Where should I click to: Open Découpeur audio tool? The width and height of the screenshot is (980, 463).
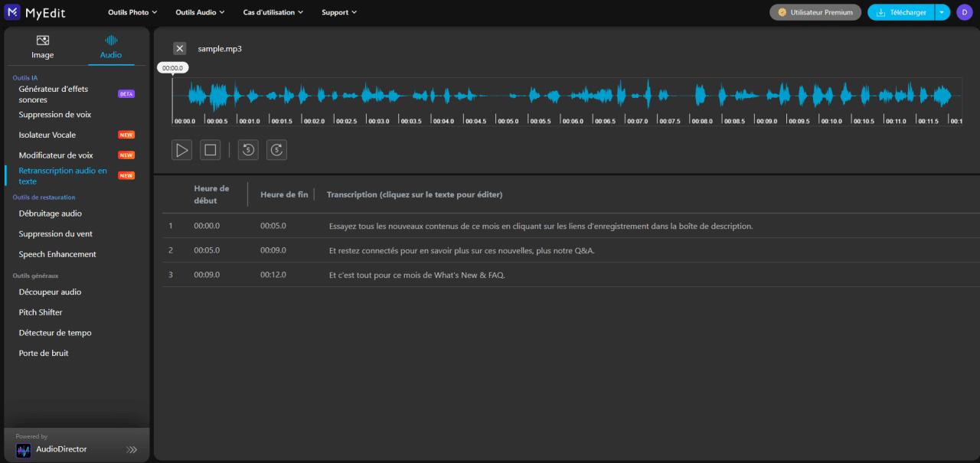click(50, 292)
